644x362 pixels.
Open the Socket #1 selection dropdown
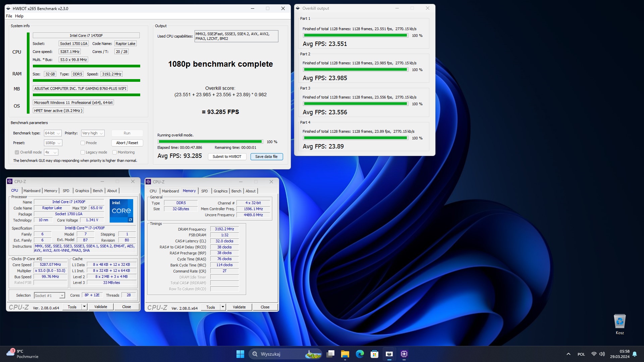[x=49, y=295]
